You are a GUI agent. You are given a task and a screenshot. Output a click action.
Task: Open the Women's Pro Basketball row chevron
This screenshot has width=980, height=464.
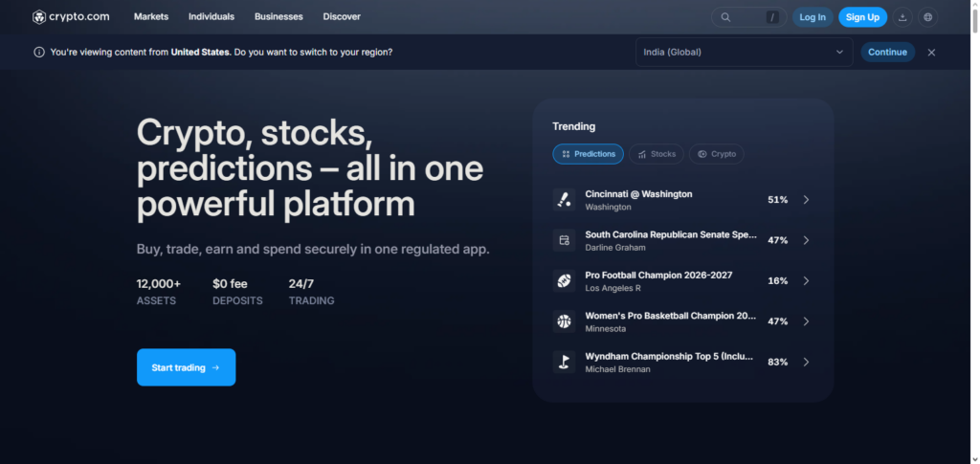(806, 321)
